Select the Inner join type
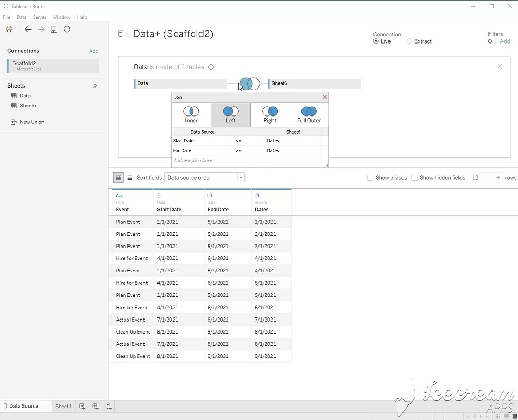Viewport: 518px width, 420px height. (191, 115)
